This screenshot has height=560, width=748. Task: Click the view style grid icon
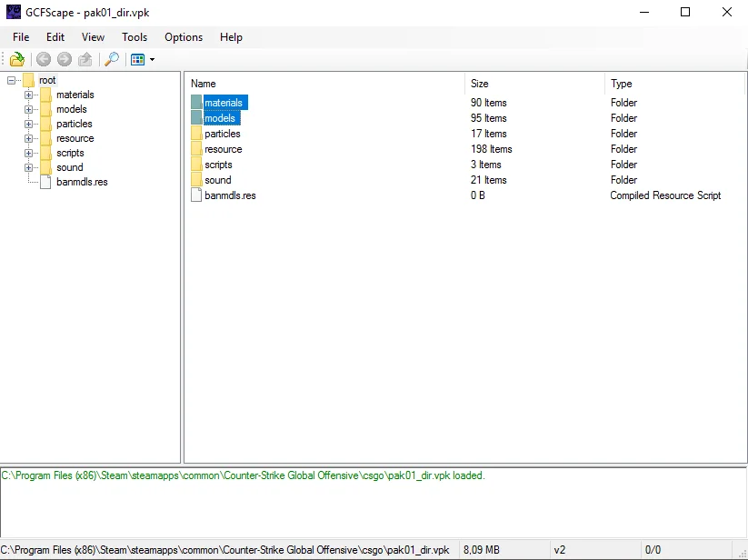point(138,60)
